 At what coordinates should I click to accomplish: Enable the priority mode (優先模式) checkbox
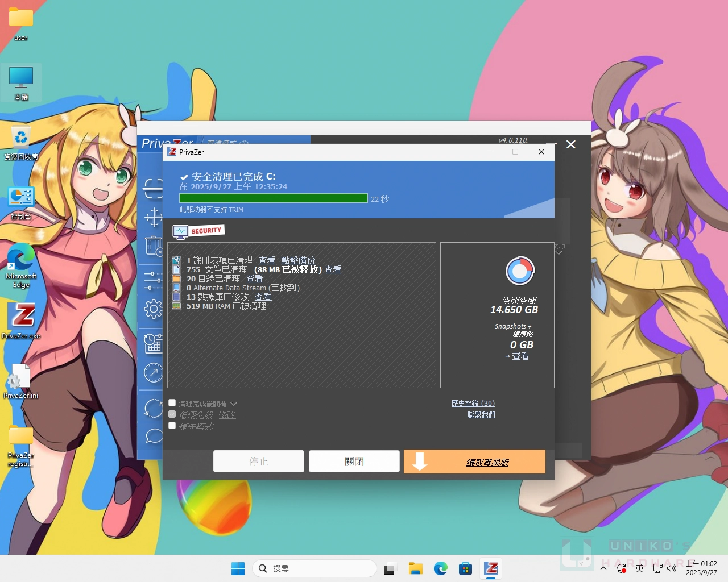172,426
